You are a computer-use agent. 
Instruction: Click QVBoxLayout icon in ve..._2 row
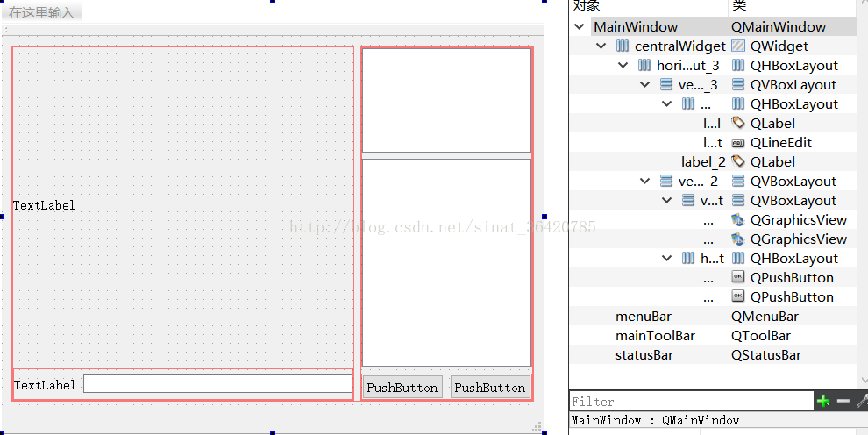pyautogui.click(x=738, y=181)
